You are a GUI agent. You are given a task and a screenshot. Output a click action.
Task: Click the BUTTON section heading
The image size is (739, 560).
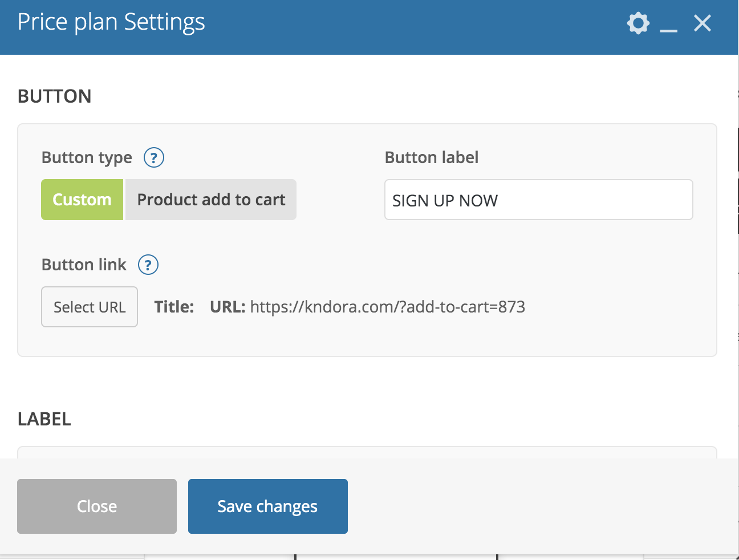(55, 96)
